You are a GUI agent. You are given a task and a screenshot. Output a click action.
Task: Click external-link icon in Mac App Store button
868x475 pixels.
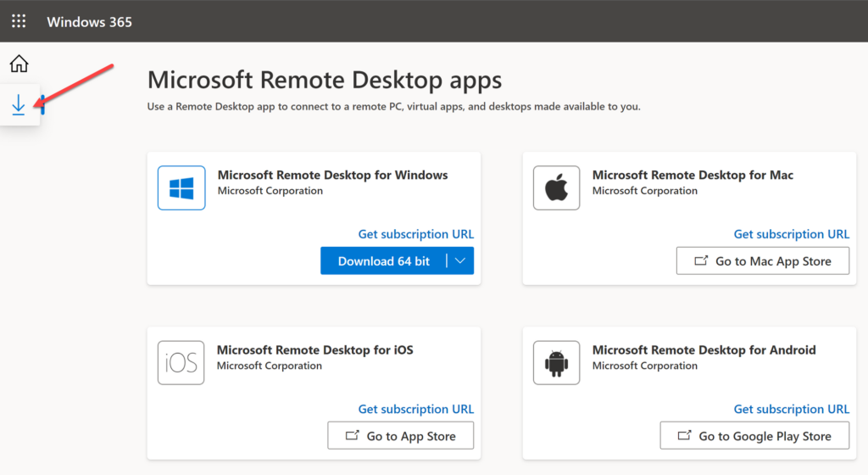[701, 260]
